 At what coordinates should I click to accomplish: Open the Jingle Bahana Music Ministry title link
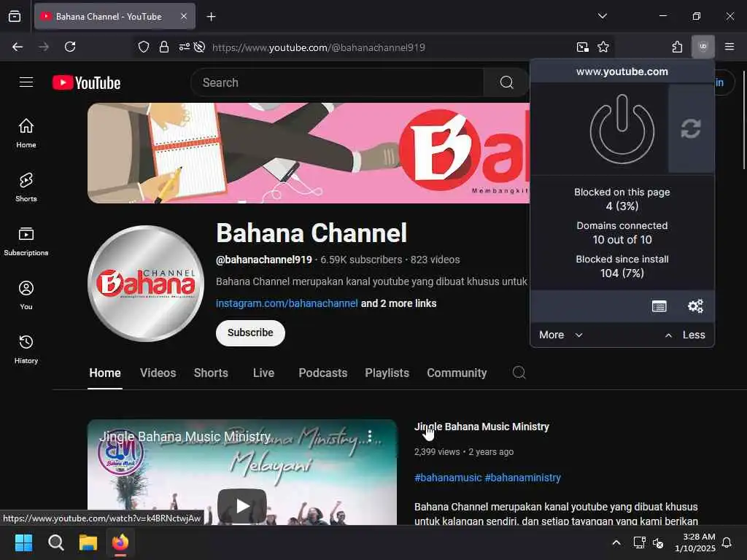(x=481, y=427)
